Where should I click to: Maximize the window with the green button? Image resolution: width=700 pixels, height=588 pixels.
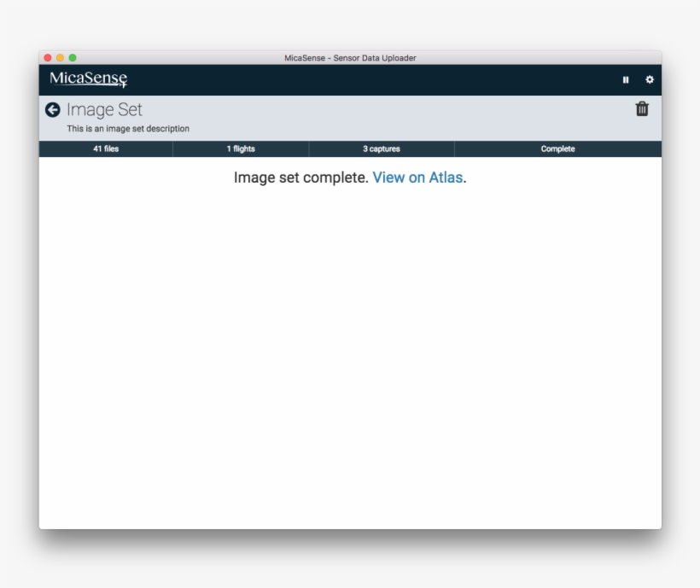pyautogui.click(x=73, y=58)
